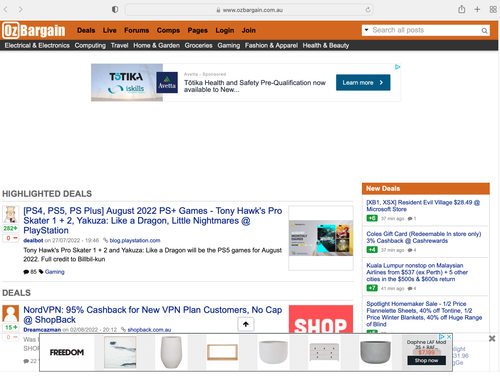Open the white dresser product in Freedom ad

(324, 352)
